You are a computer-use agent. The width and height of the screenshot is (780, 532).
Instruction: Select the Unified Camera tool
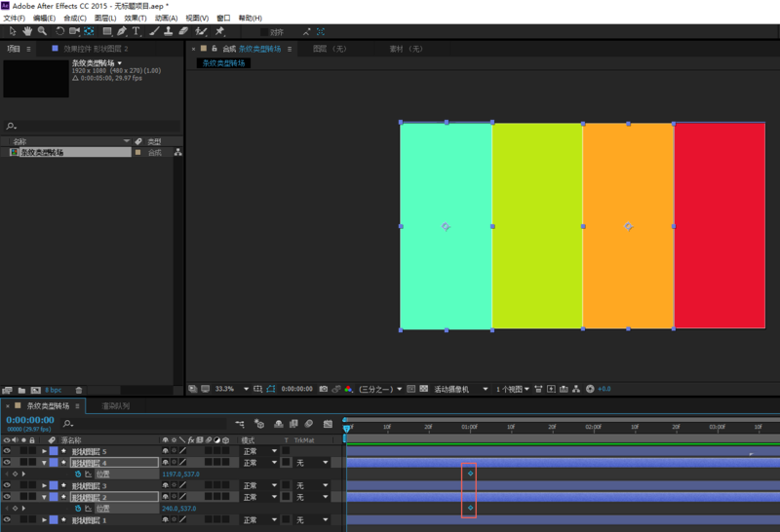(75, 31)
